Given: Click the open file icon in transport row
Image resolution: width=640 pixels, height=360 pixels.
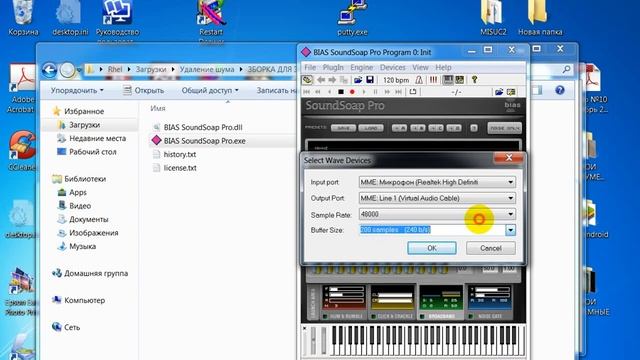Looking at the screenshot, I should (x=499, y=92).
